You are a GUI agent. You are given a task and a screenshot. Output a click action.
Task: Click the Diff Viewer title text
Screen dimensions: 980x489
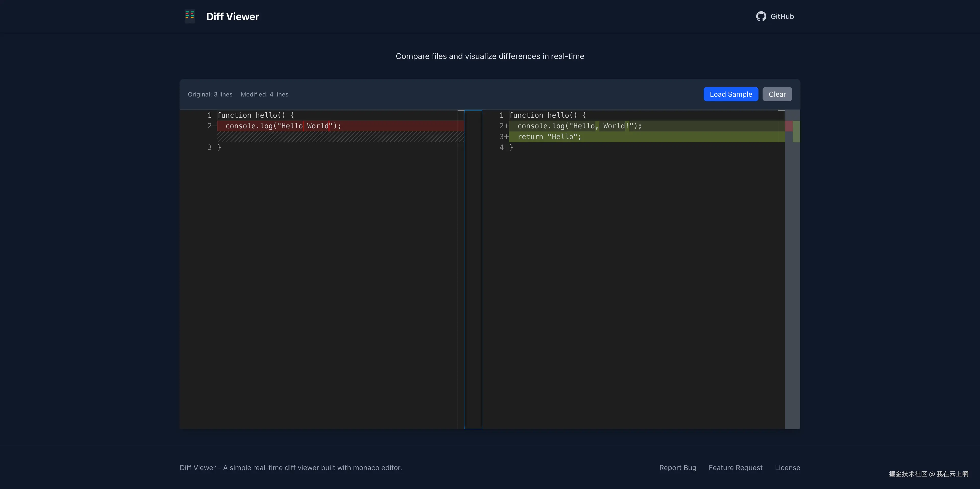[232, 16]
